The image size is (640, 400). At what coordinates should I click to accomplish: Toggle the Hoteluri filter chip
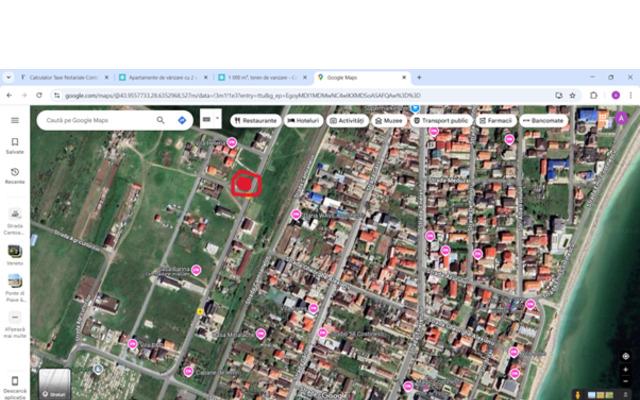[303, 120]
